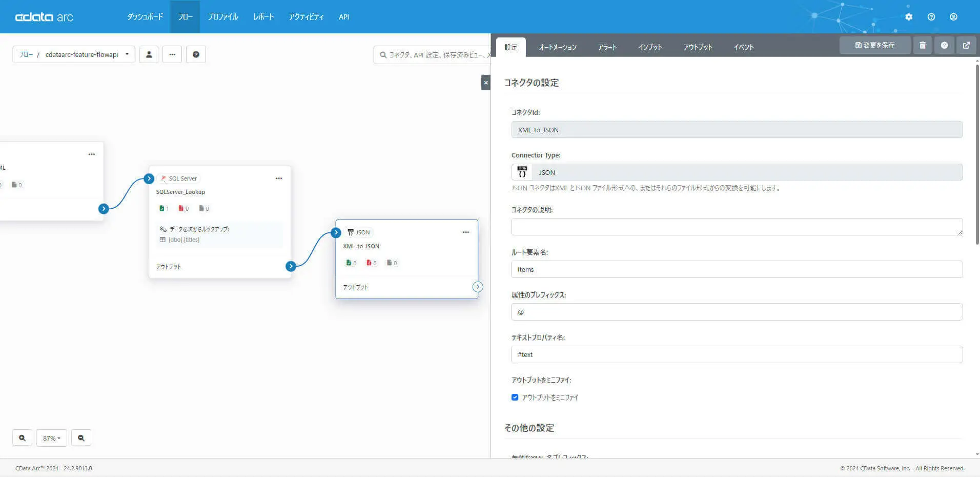This screenshot has height=477, width=980.
Task: Click the コネクタの説明 text area
Action: 737,227
